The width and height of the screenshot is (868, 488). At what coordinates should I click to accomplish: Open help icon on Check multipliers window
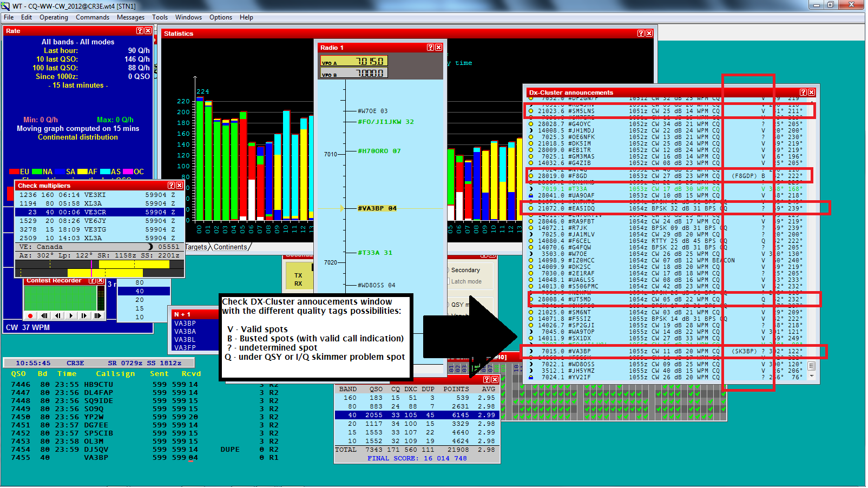click(171, 186)
